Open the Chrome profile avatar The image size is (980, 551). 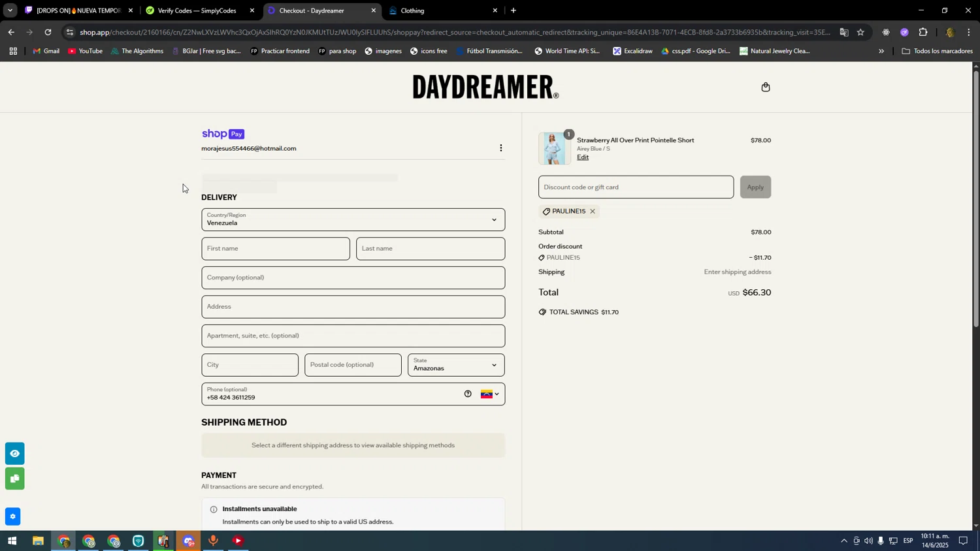click(x=950, y=32)
